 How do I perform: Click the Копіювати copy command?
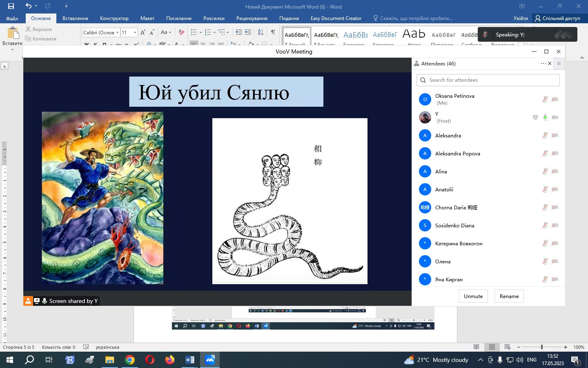41,39
